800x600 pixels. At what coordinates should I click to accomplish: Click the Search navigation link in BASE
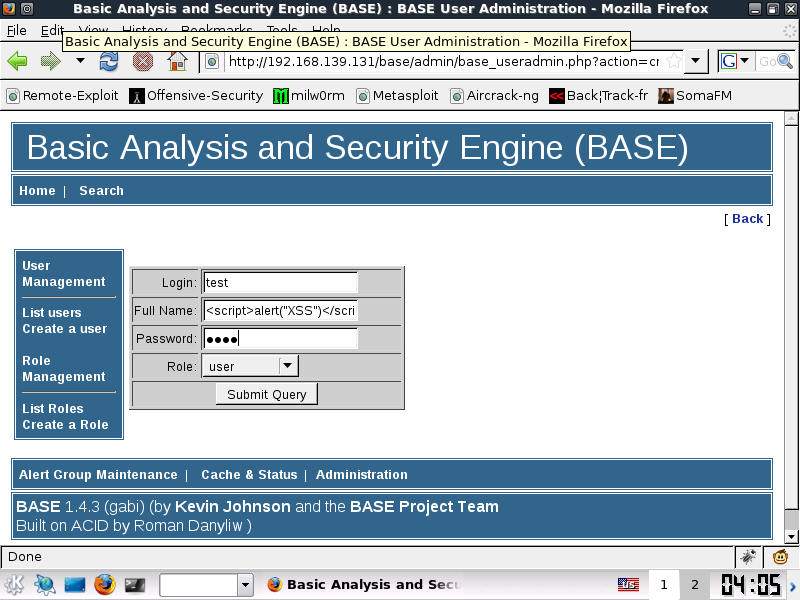click(102, 191)
